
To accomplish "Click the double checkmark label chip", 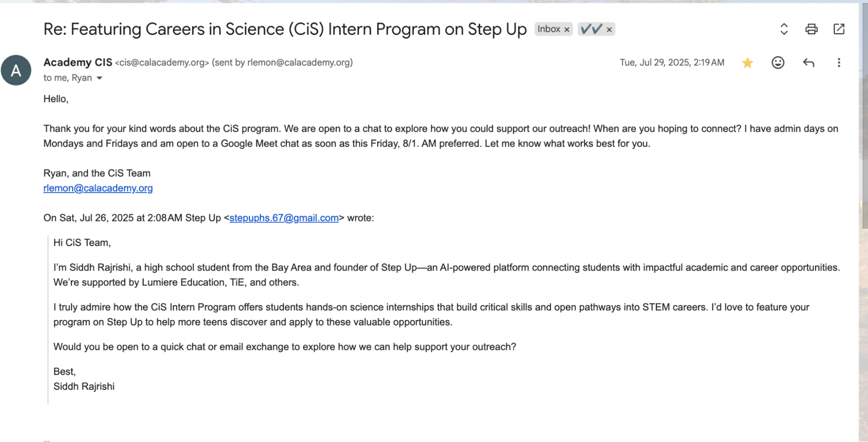I will (591, 29).
